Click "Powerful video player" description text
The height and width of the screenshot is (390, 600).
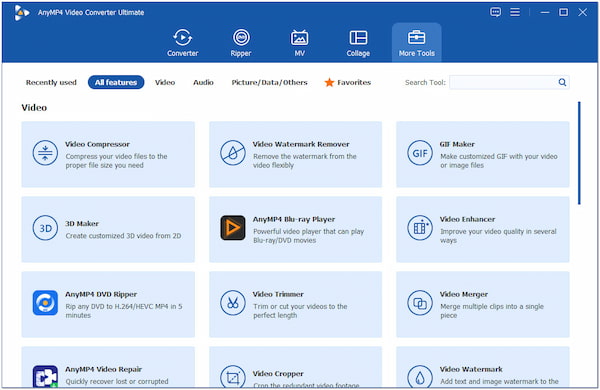308,236
